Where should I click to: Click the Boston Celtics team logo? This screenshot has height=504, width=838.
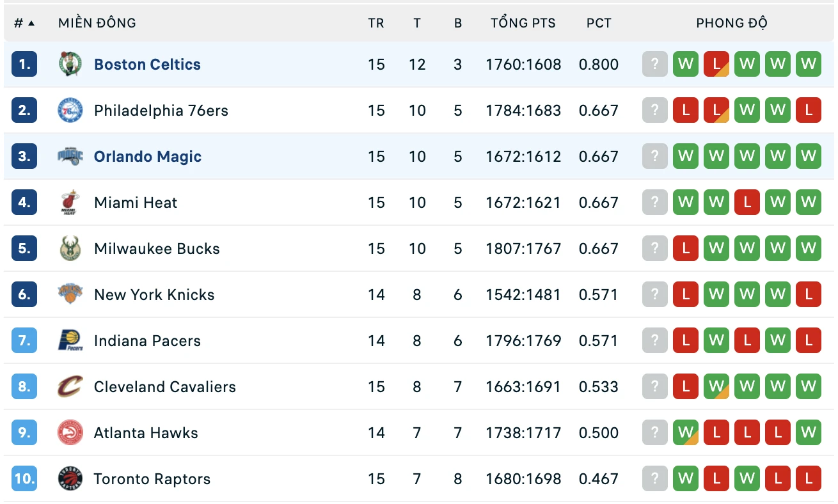pyautogui.click(x=70, y=65)
